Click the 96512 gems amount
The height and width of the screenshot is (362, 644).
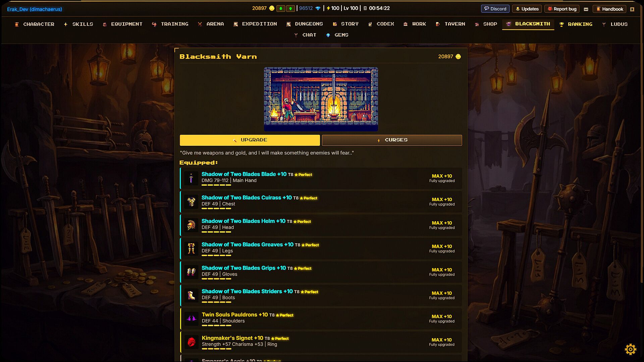tap(306, 8)
